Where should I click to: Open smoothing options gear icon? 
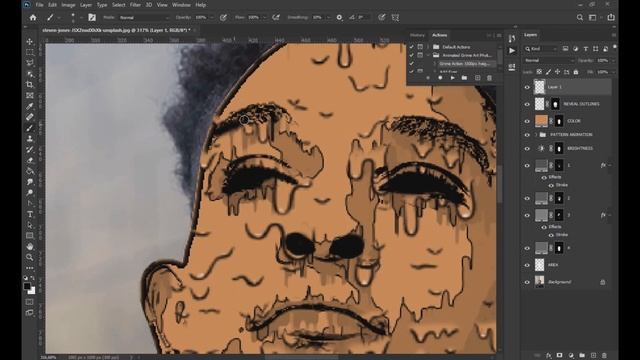[x=339, y=18]
